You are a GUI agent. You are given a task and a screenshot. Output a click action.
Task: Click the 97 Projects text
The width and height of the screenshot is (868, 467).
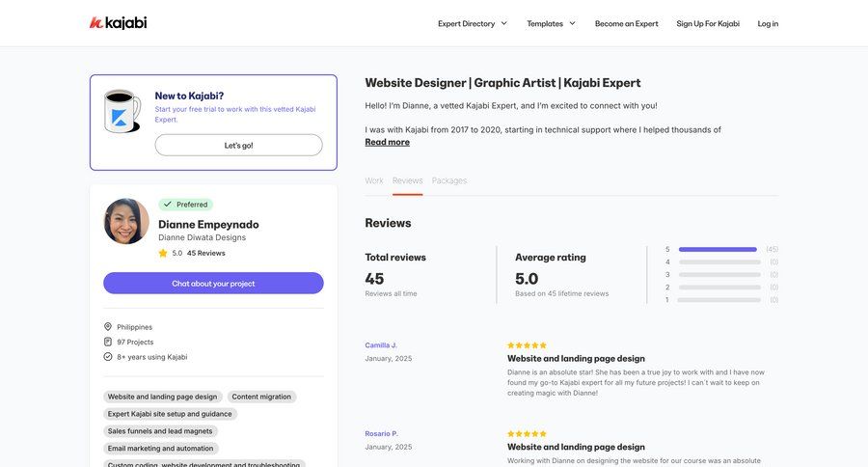(x=135, y=342)
